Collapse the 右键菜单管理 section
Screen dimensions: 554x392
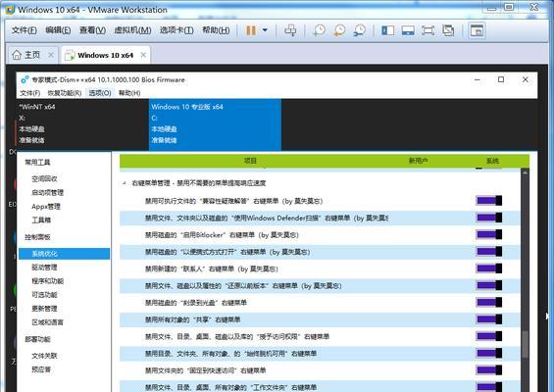124,183
